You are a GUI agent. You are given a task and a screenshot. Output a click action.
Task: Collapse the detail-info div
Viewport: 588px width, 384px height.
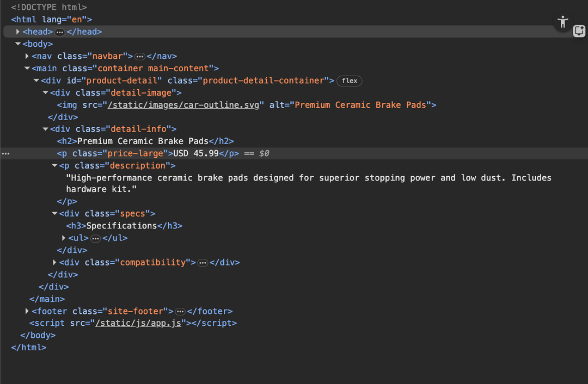(x=45, y=129)
